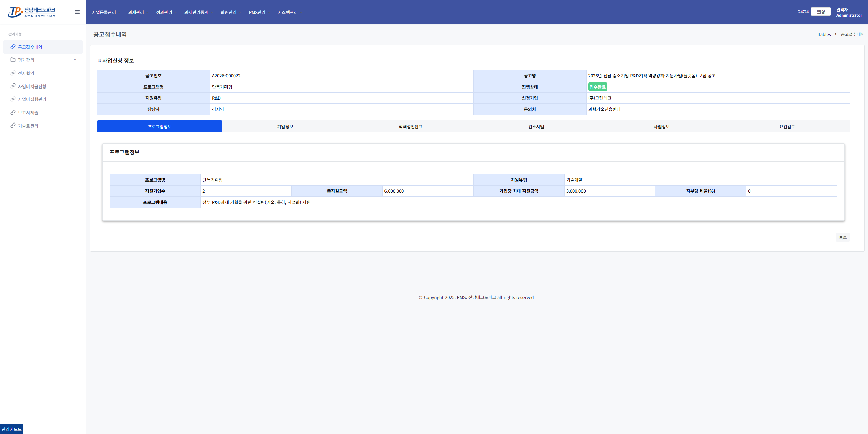Click the 총지원금액 value 6,000,000

(394, 191)
